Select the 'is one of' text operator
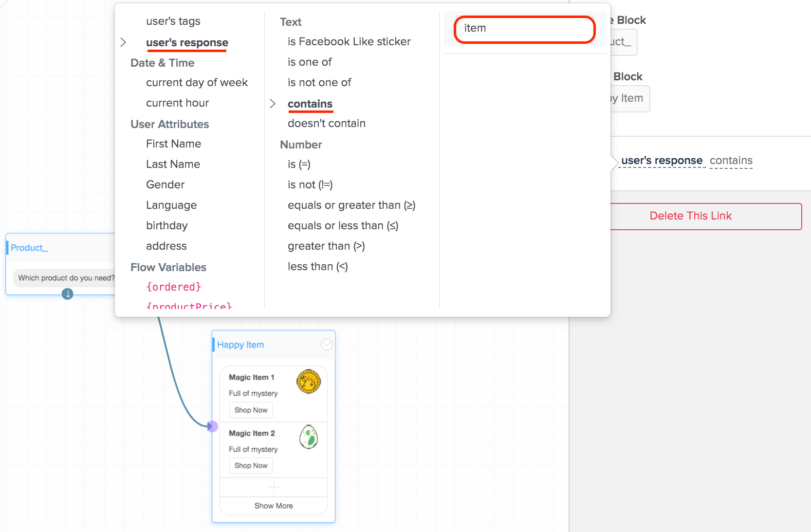Screen dimensions: 811x532 click(x=310, y=62)
